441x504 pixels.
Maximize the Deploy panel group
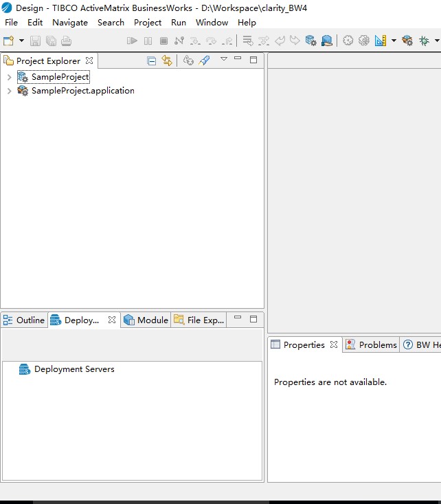point(253,319)
